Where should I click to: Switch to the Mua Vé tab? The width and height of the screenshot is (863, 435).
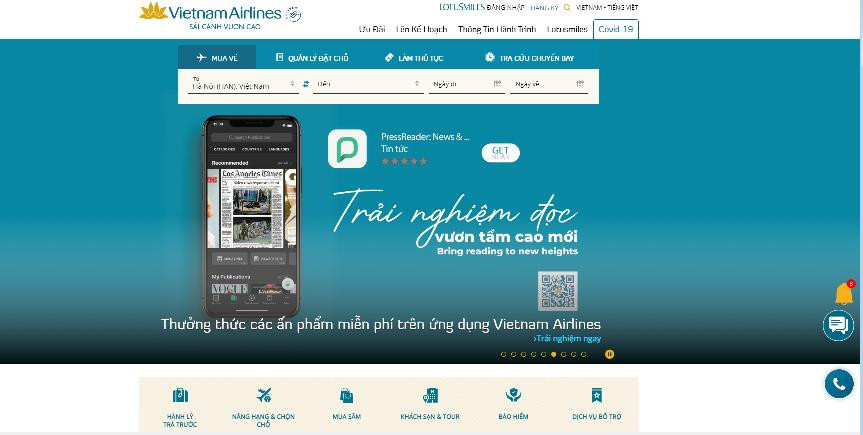coord(217,57)
